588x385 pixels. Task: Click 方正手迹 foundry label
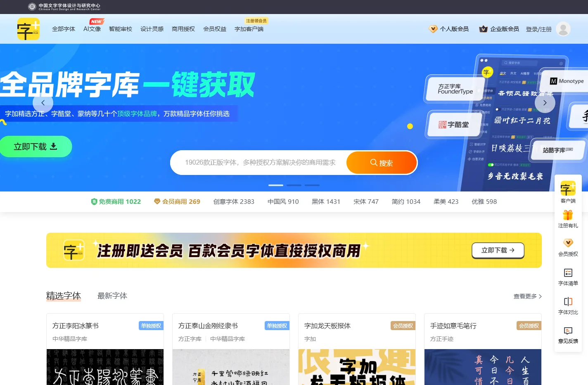coord(442,339)
